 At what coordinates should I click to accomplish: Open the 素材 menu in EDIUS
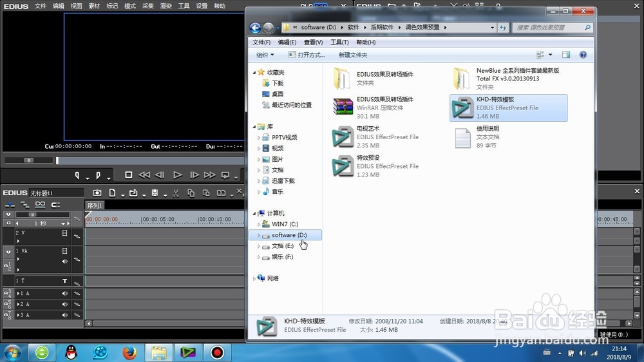coord(94,6)
